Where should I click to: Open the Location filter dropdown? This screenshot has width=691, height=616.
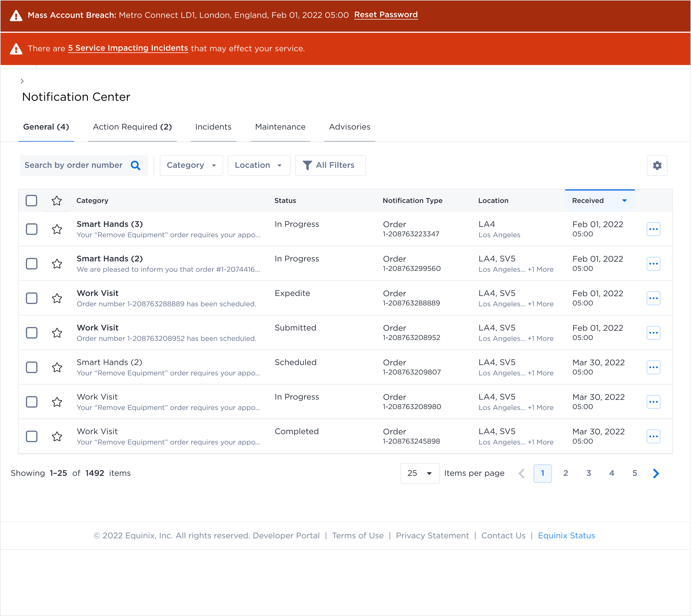coord(259,166)
